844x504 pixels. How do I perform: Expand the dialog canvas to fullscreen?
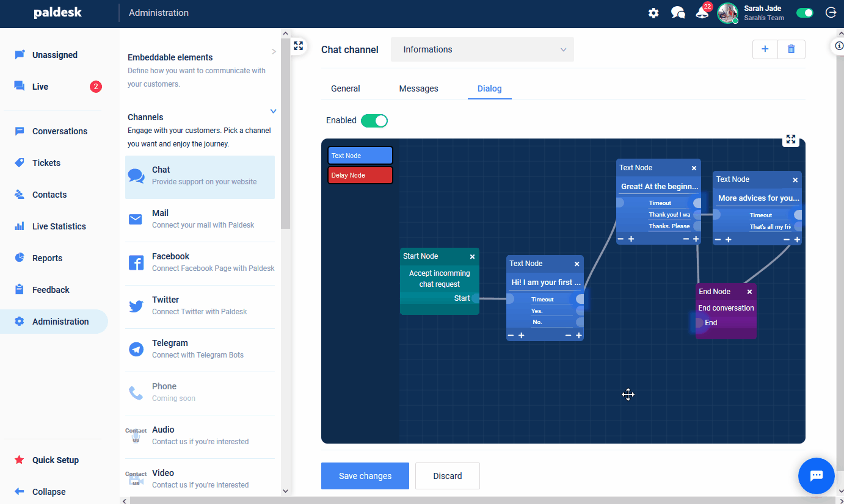click(790, 140)
